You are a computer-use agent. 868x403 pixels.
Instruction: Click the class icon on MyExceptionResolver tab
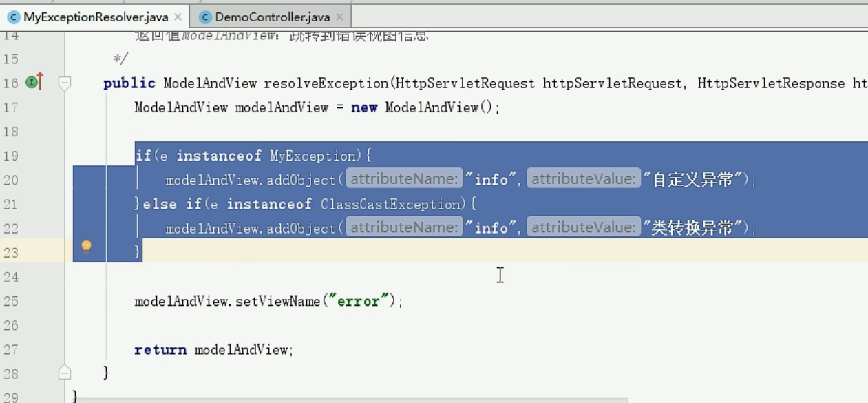tap(14, 17)
